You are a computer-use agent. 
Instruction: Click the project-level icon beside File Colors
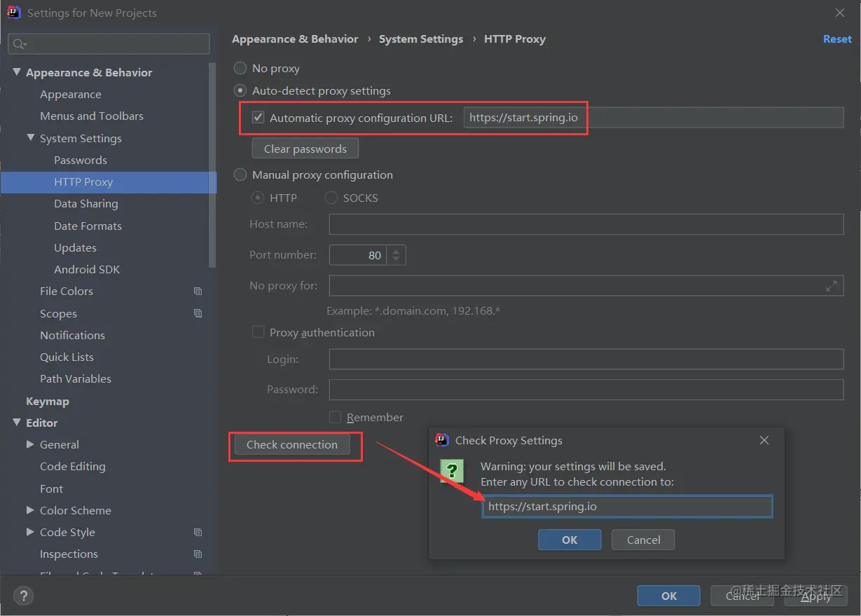point(198,292)
